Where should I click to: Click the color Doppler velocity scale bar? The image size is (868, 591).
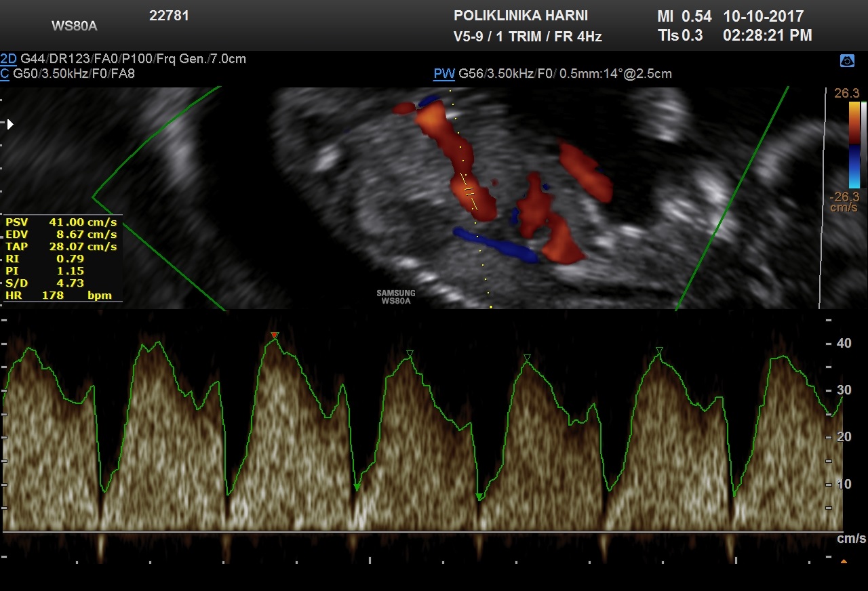(x=854, y=144)
